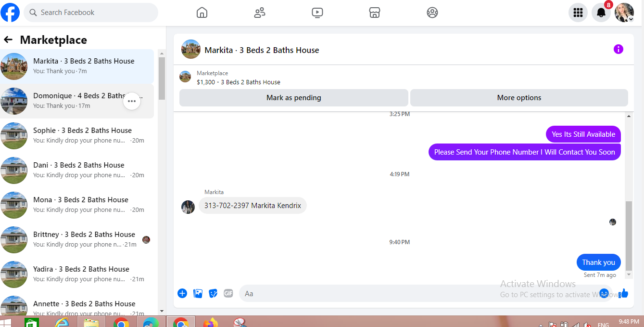Open emoji picker smiley icon
644x327 pixels.
pyautogui.click(x=604, y=293)
